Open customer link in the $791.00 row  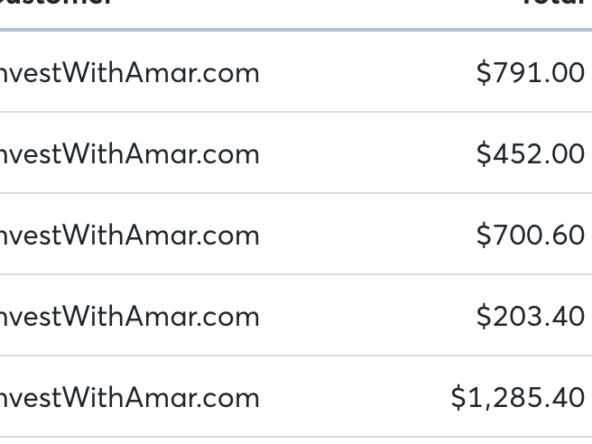point(130,73)
